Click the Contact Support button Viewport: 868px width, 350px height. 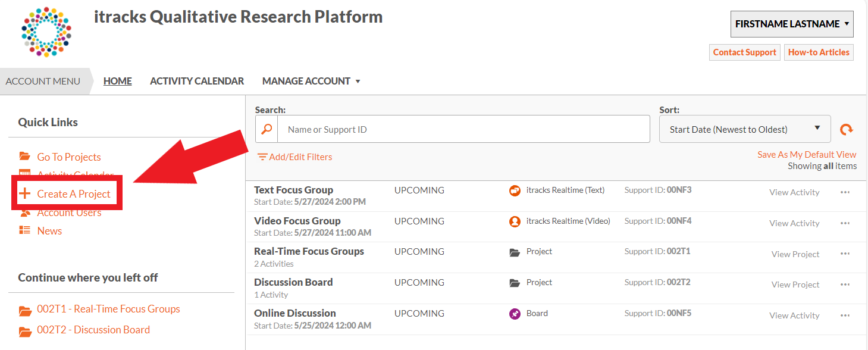745,52
